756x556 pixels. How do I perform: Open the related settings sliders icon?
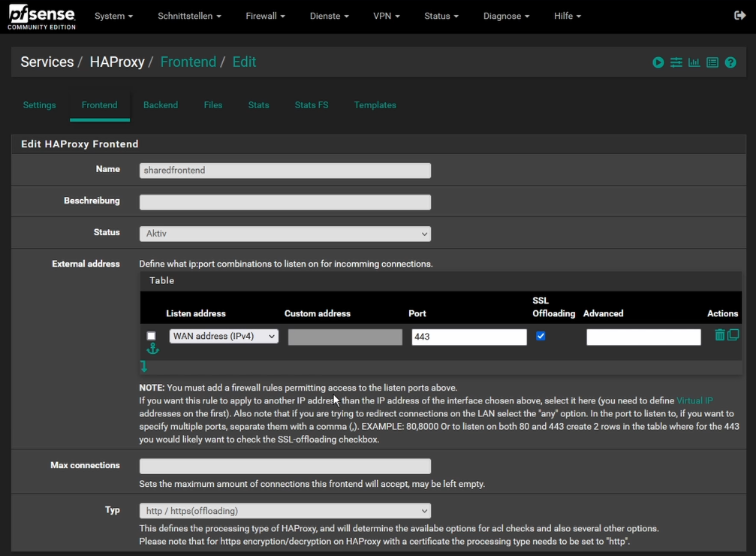click(676, 62)
